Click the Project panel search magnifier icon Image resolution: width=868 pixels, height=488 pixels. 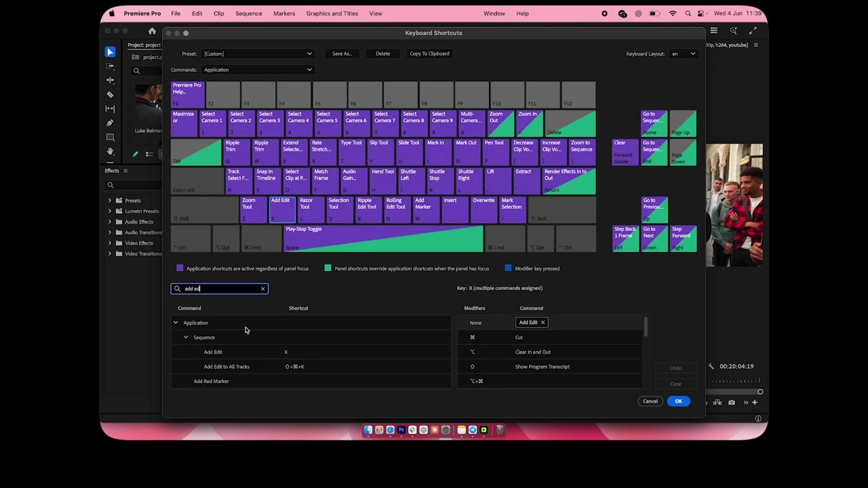point(136,71)
